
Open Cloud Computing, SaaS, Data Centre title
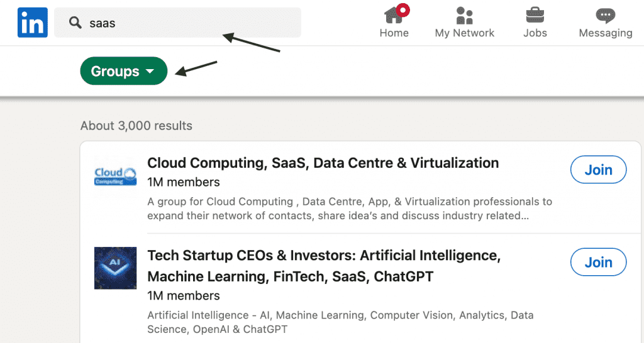pyautogui.click(x=323, y=163)
